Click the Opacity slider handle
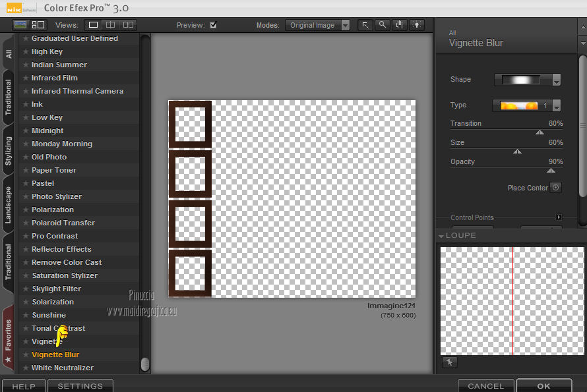 [x=550, y=170]
